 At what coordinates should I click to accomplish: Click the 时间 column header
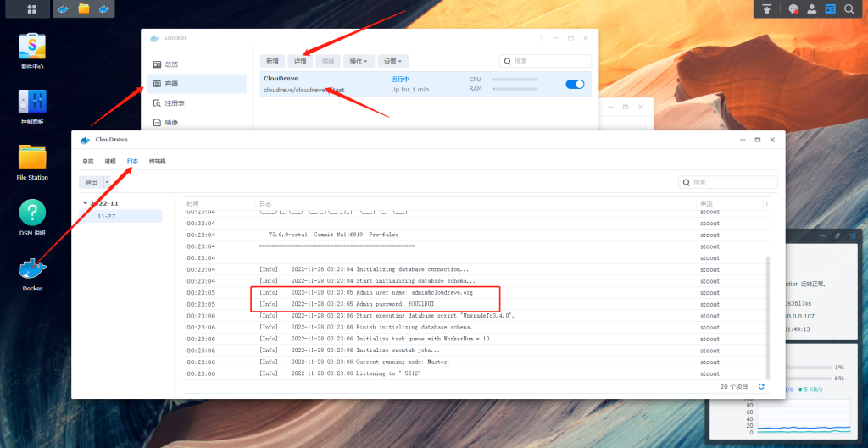[x=220, y=203]
